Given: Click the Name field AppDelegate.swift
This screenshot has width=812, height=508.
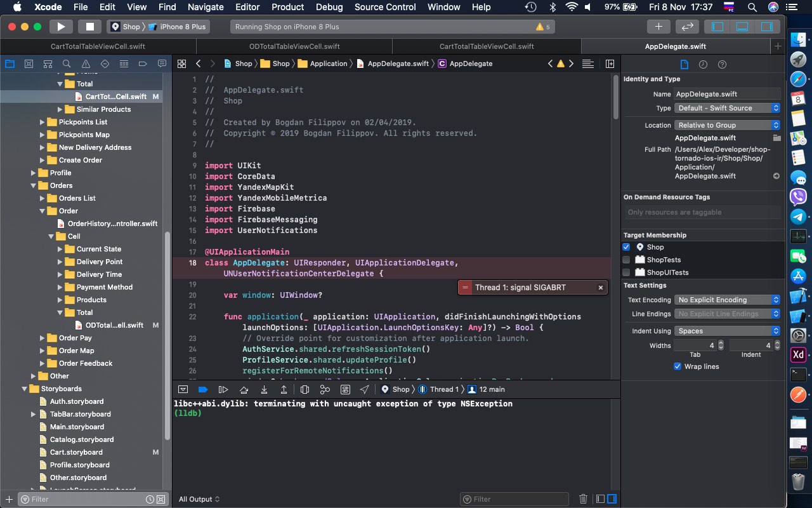Looking at the screenshot, I should [x=727, y=94].
